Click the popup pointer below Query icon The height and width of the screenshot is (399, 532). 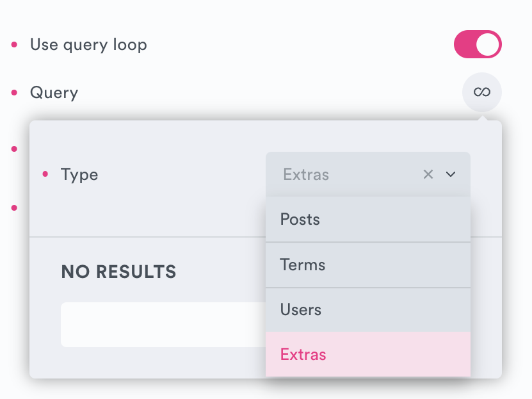[x=485, y=118]
